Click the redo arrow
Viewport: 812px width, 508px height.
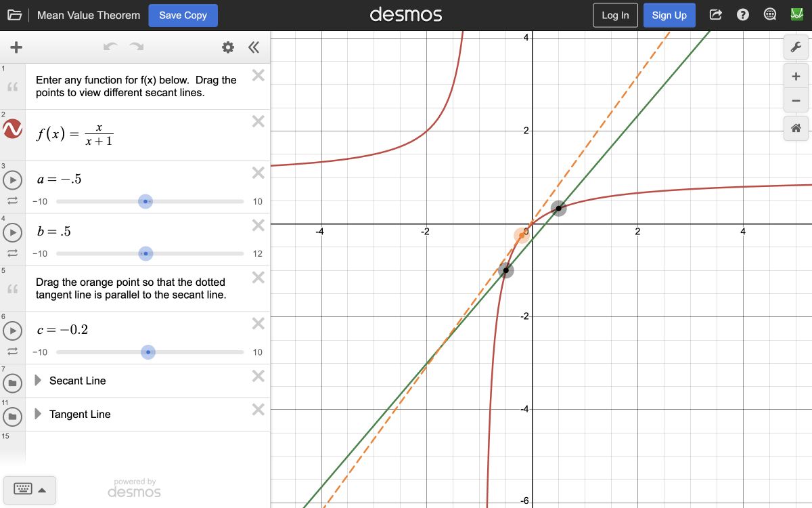137,47
